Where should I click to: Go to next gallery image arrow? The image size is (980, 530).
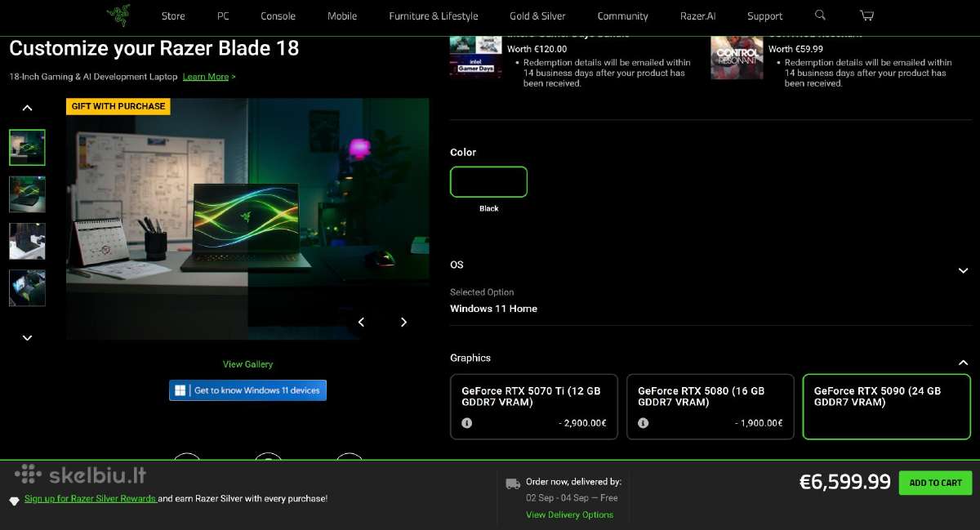[403, 322]
